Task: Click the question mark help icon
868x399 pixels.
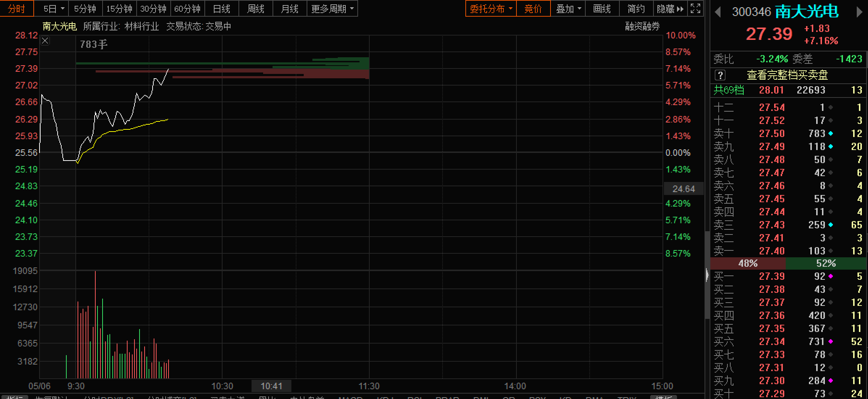Action: 720,75
